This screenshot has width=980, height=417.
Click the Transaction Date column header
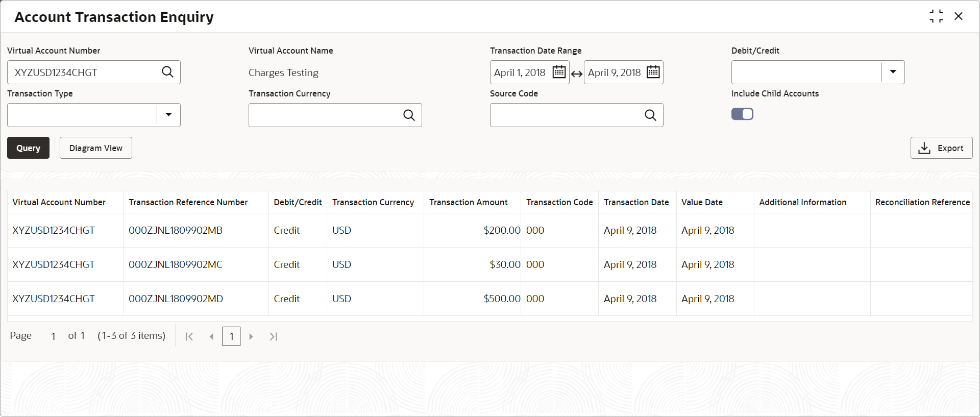(636, 202)
